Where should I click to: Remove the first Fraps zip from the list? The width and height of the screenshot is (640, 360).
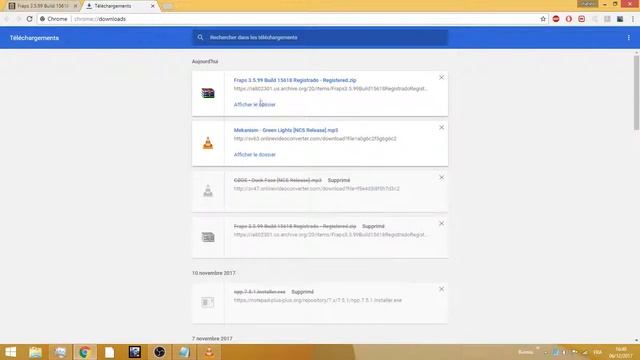pos(441,78)
